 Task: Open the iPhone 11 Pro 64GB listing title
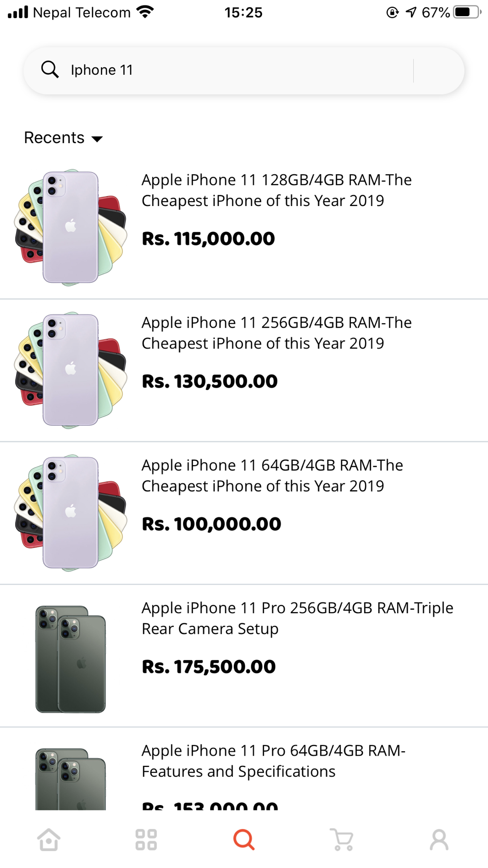(273, 761)
